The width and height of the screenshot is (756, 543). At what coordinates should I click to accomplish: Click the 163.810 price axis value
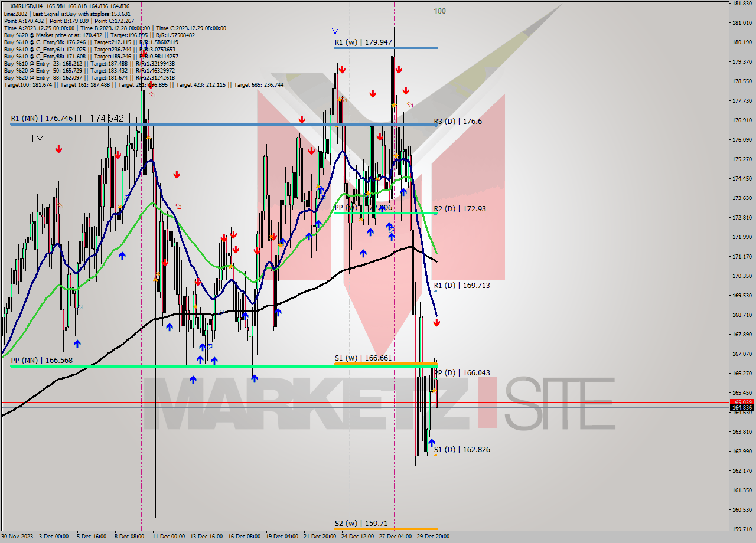point(742,432)
